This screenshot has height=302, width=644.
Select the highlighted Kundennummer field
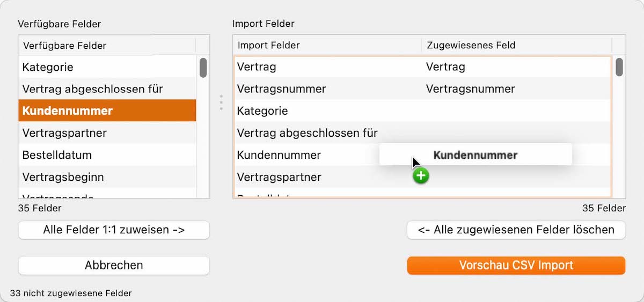[x=107, y=111]
